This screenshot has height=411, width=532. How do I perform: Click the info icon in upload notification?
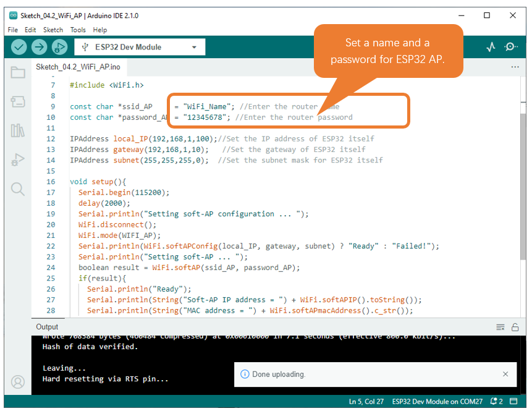245,374
